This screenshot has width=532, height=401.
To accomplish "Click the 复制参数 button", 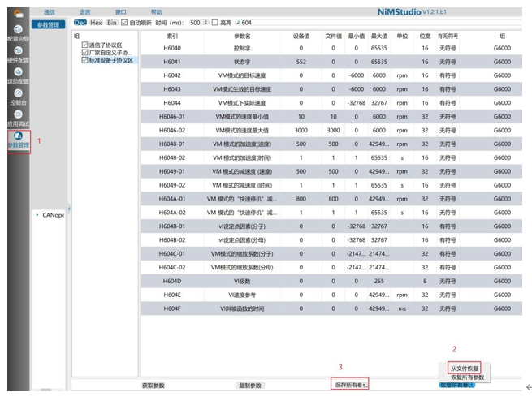I will coord(250,386).
